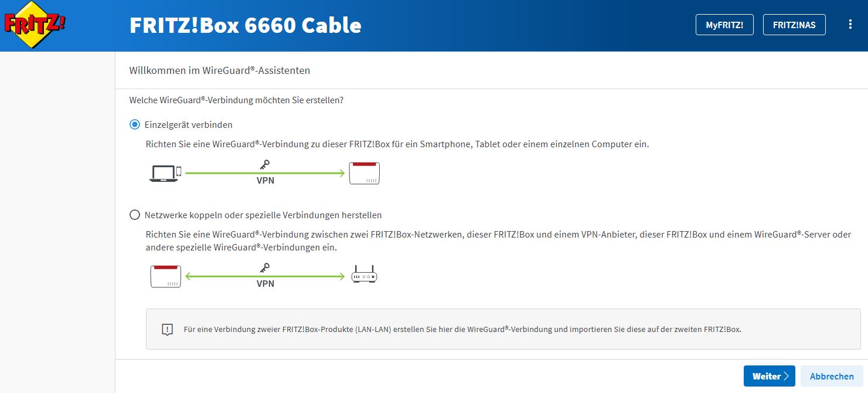The width and height of the screenshot is (868, 393).
Task: Open the MyFRITZ! page
Action: pos(724,25)
